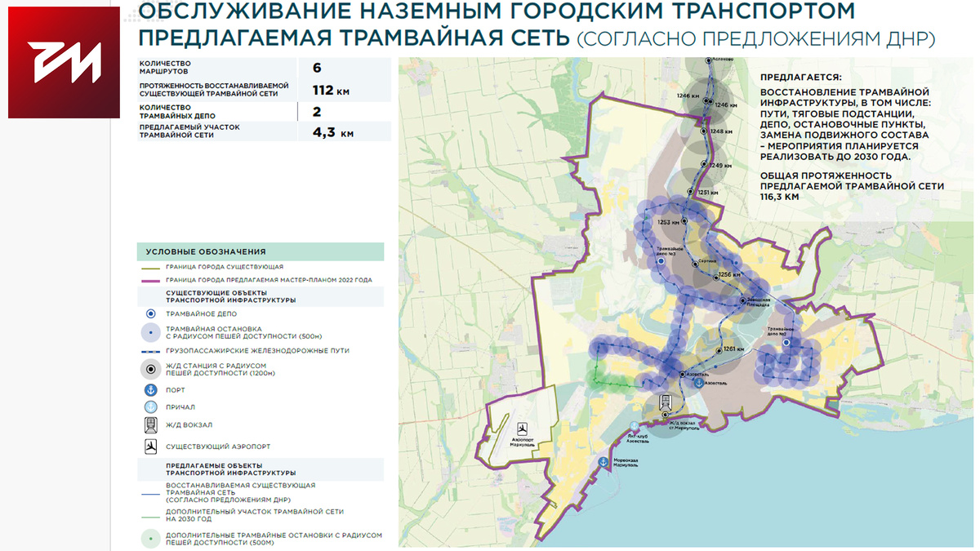Image resolution: width=980 pixels, height=551 pixels.
Task: Click the railway terminal (Ж/Д вокзал) legend icon
Action: [150, 424]
